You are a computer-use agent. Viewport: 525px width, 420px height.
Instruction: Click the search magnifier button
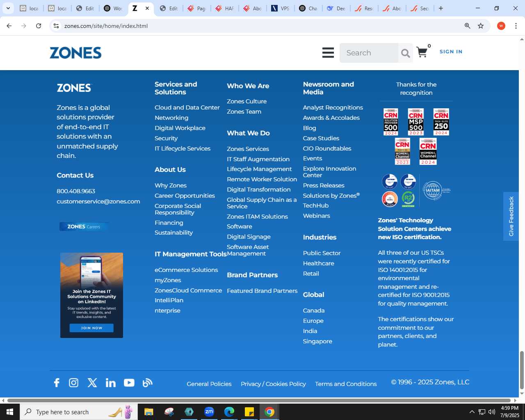pyautogui.click(x=405, y=53)
